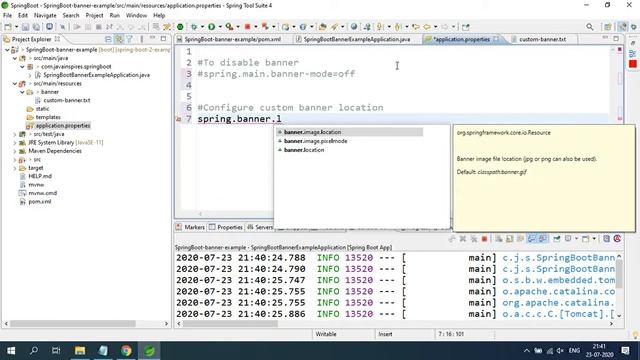The height and width of the screenshot is (360, 640).
Task: Click the console Remove Launch X icon
Action: [463, 239]
